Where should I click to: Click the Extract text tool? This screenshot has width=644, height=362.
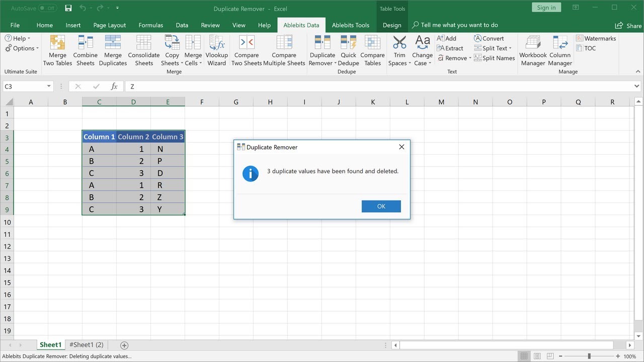point(450,48)
